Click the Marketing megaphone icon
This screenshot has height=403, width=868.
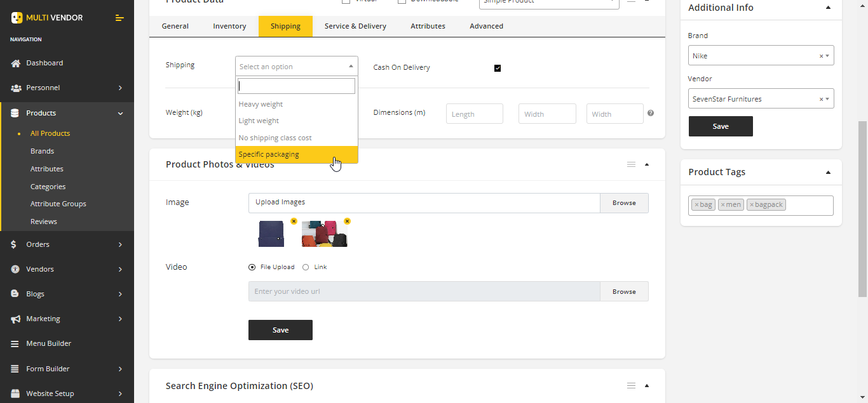click(16, 319)
